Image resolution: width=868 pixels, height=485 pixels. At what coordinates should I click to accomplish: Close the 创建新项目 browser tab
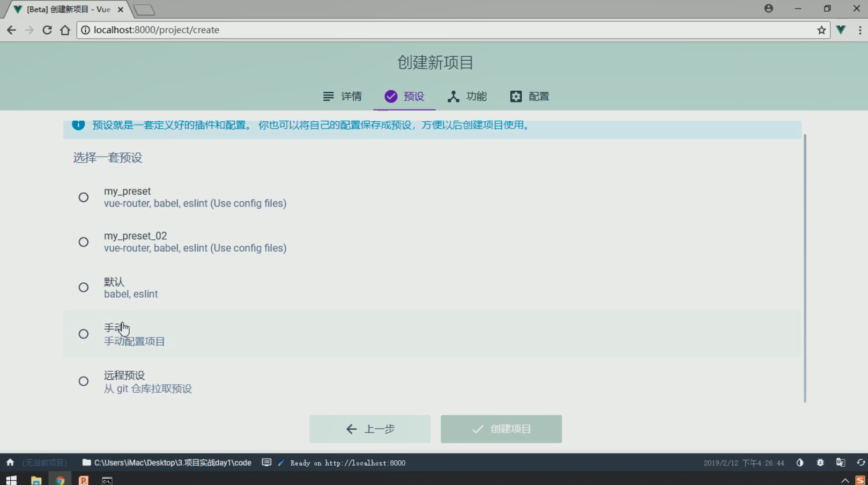(x=121, y=9)
